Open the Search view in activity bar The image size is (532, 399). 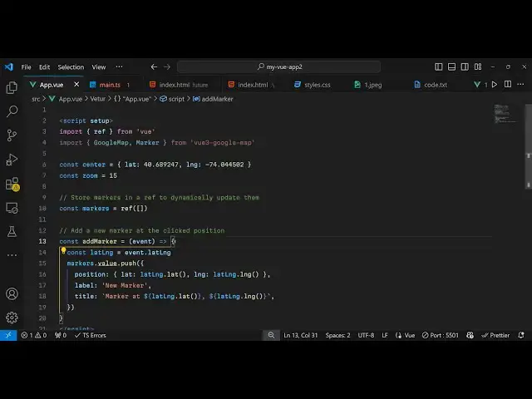click(12, 111)
